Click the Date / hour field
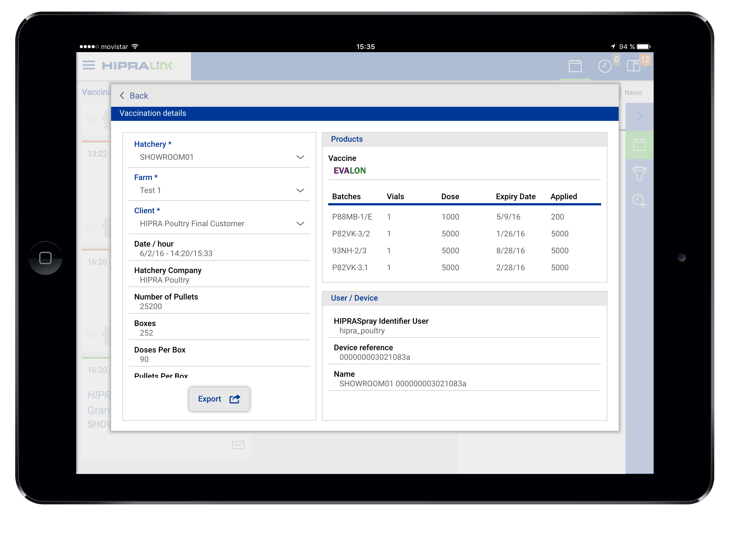This screenshot has width=756, height=539. [176, 253]
